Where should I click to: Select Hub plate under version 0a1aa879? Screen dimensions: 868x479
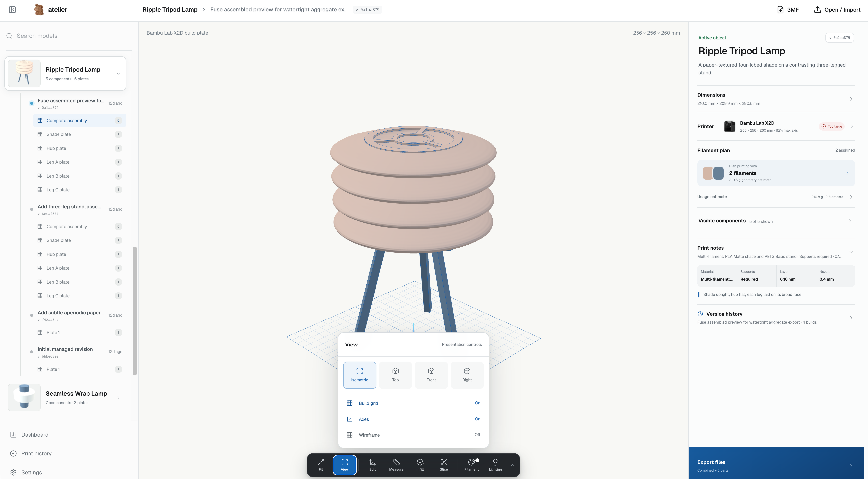tap(80, 148)
